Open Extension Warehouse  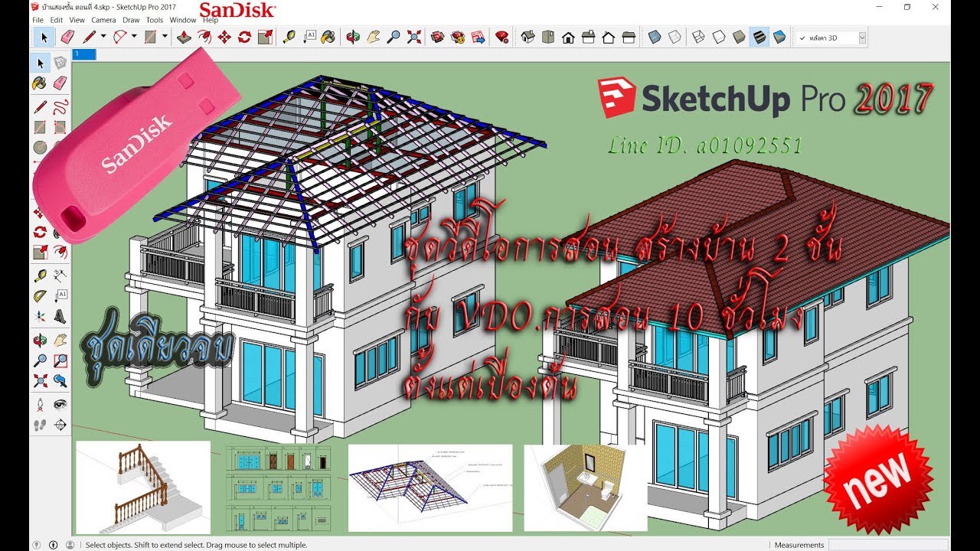(x=458, y=37)
